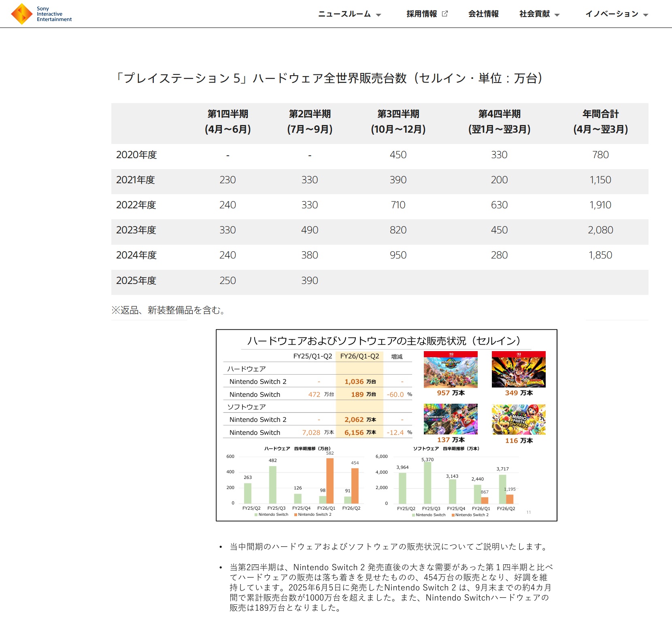Open the 会社情報 menu item
The width and height of the screenshot is (672, 627).
[483, 14]
